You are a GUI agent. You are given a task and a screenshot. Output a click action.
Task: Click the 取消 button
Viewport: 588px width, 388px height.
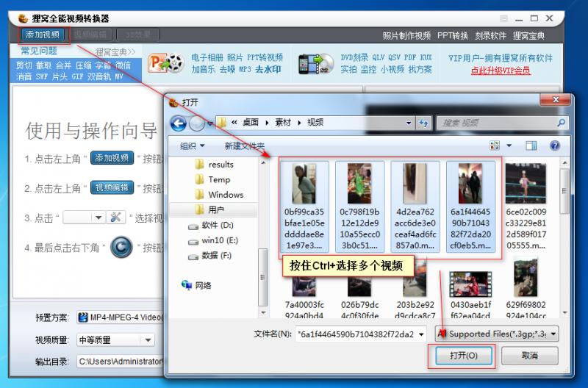pos(529,356)
